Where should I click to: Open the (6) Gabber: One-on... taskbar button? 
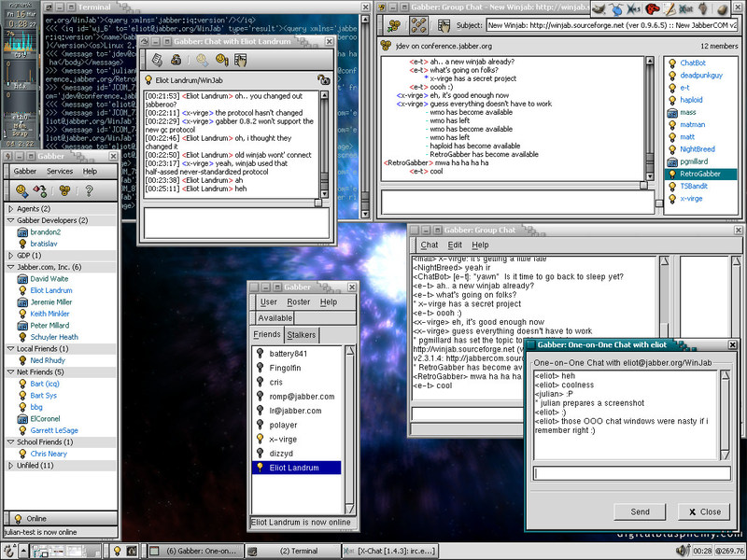(x=195, y=551)
